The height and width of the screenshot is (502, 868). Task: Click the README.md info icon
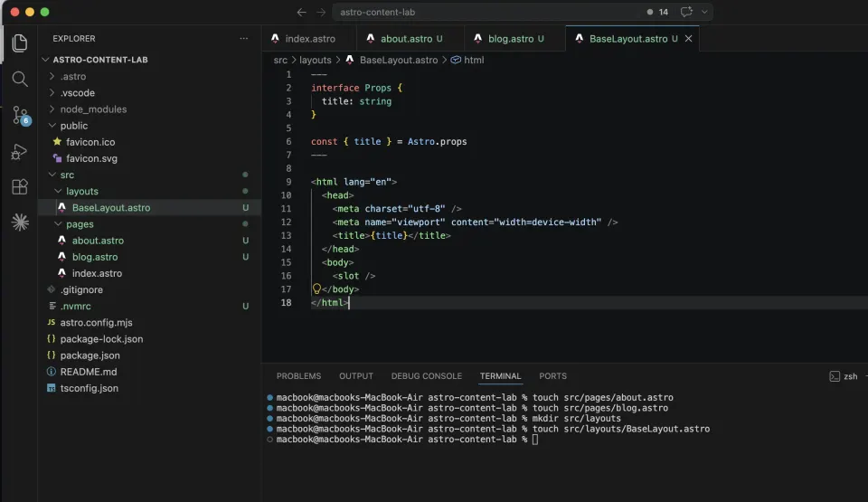click(x=51, y=372)
